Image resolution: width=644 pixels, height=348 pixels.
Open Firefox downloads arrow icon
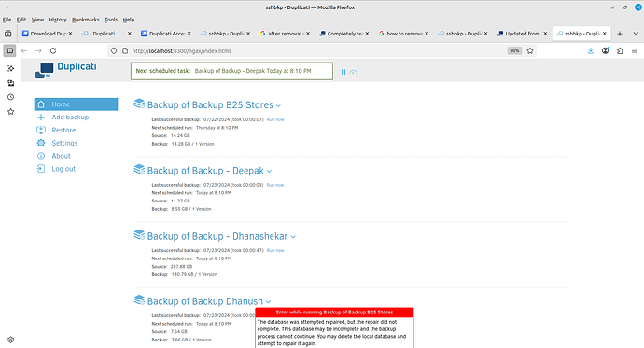point(591,51)
